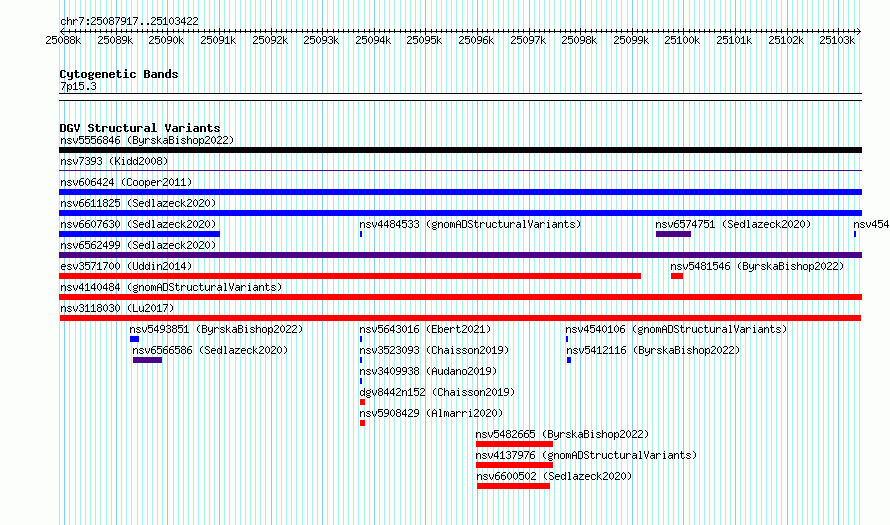Click the 25103k ruler tick label

pyautogui.click(x=837, y=40)
